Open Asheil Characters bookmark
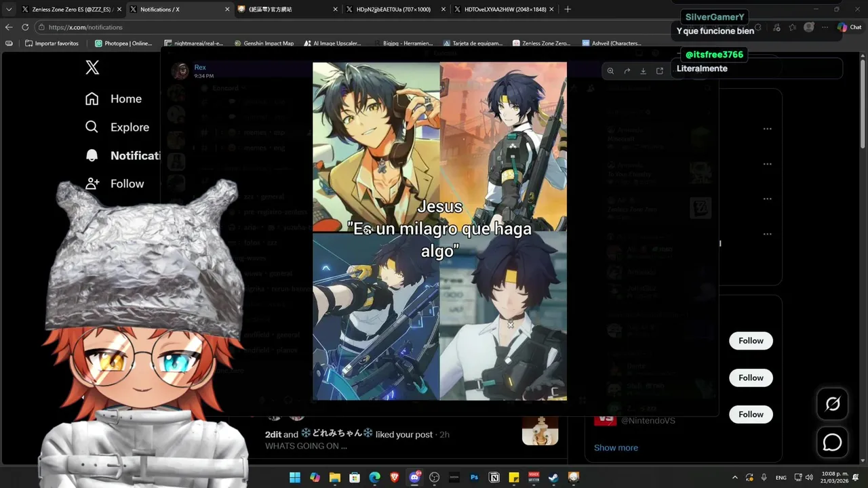The height and width of the screenshot is (488, 868). click(612, 43)
